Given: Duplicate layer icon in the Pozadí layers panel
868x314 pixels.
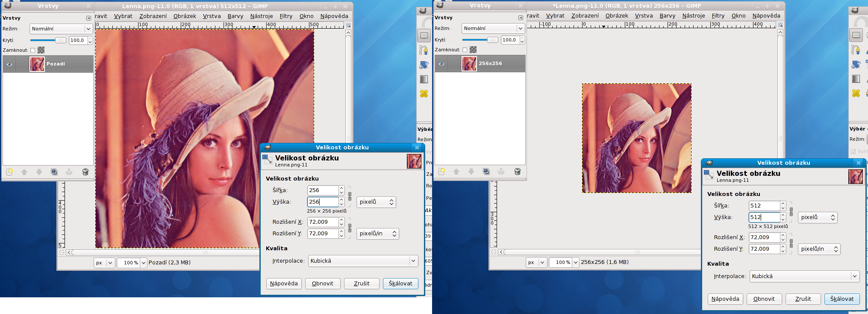Looking at the screenshot, I should pyautogui.click(x=54, y=172).
